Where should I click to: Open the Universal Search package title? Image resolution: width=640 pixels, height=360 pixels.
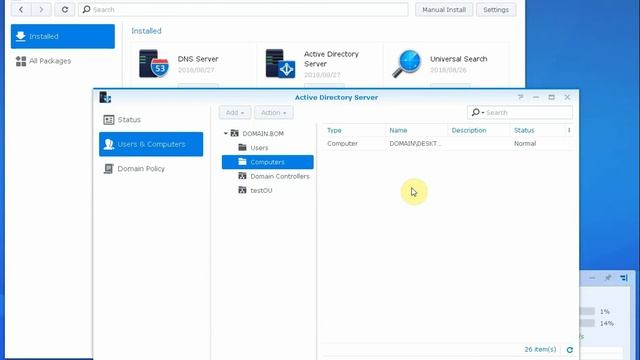coord(458,59)
